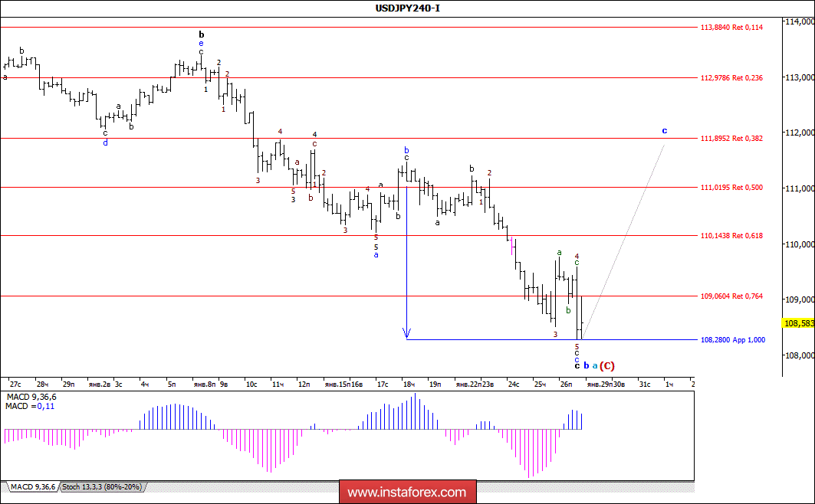Click the 18ч date on time axis
This screenshot has width=815, height=504.
(409, 384)
